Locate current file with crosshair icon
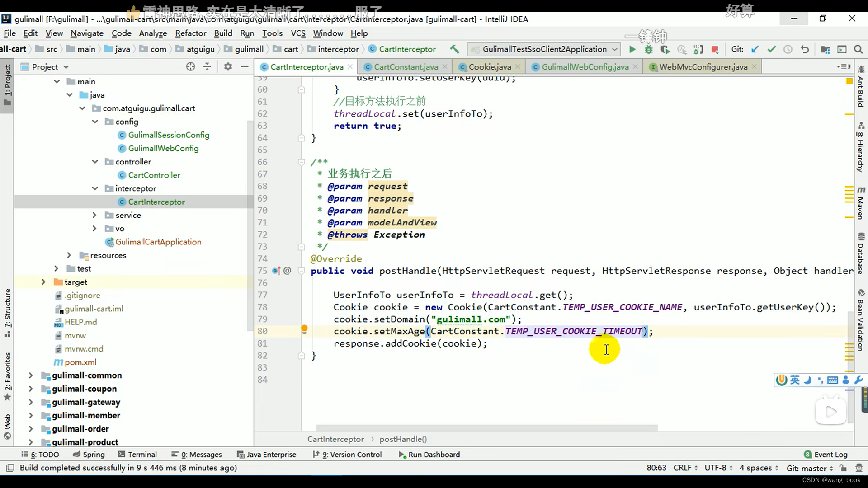Image resolution: width=868 pixels, height=488 pixels. coord(191,67)
